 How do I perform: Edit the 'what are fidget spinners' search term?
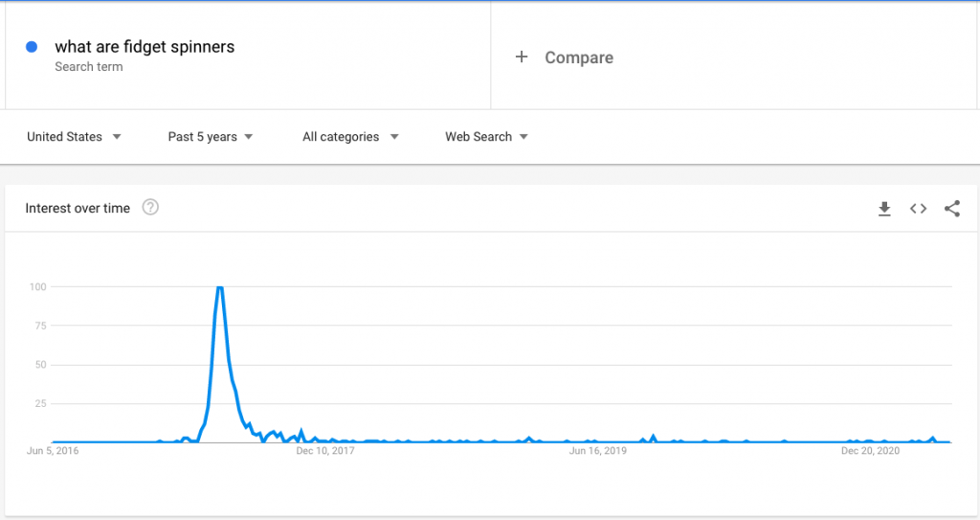pos(145,47)
